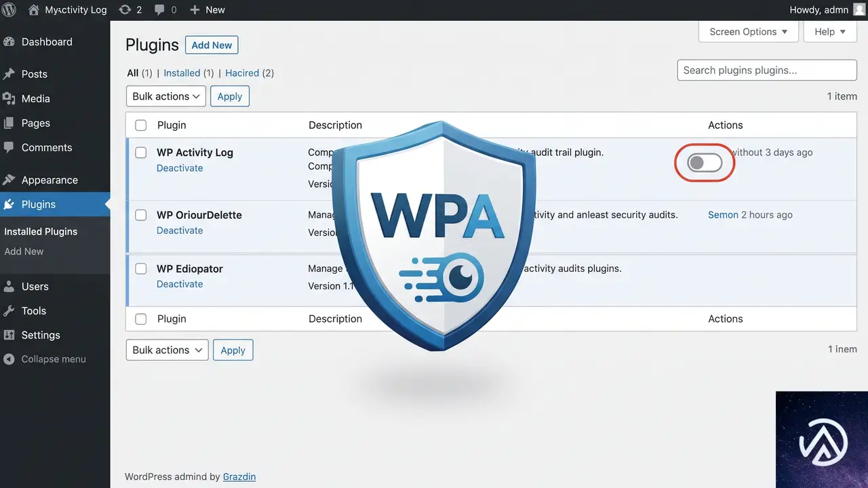The height and width of the screenshot is (488, 868).
Task: Expand the Help dropdown tab
Action: click(x=830, y=32)
